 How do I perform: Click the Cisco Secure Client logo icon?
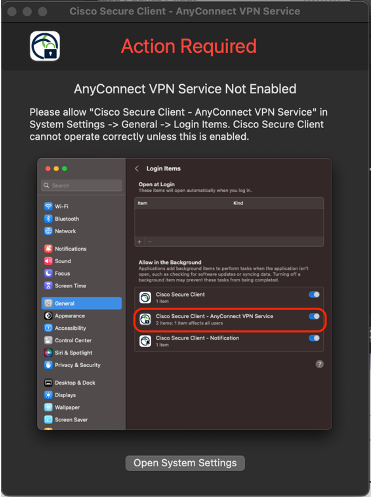pos(45,46)
